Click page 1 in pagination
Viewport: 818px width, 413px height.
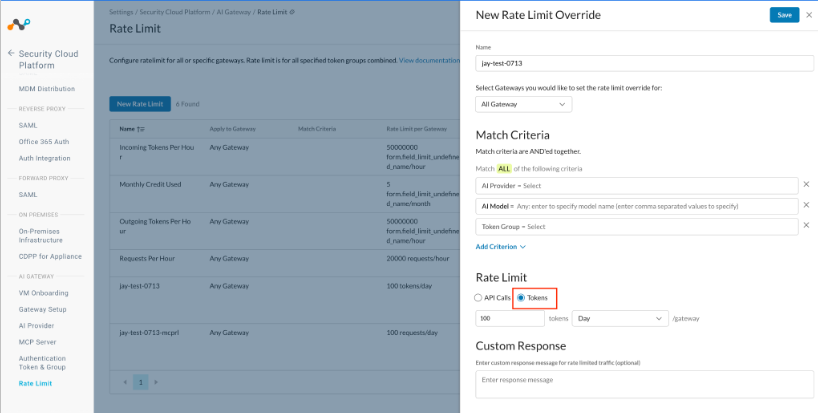click(x=140, y=382)
